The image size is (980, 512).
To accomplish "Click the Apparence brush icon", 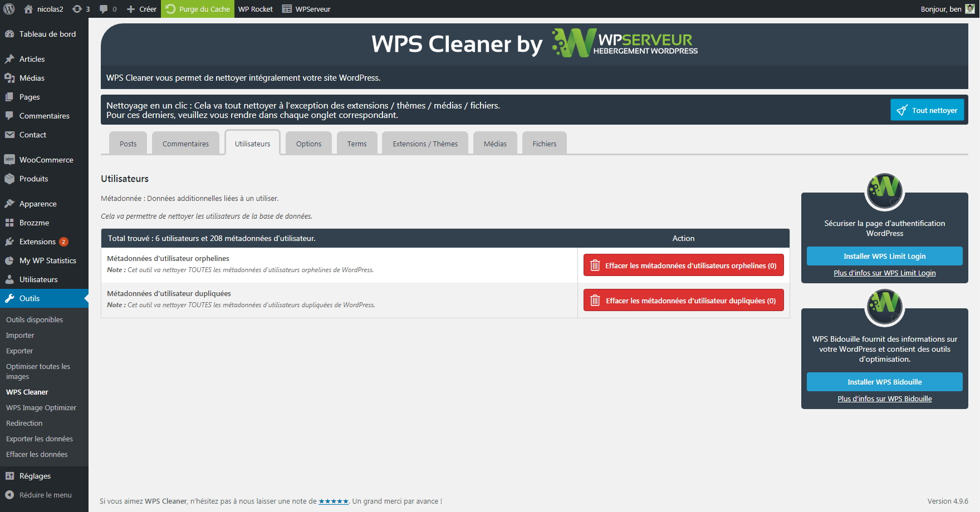I will coord(9,204).
